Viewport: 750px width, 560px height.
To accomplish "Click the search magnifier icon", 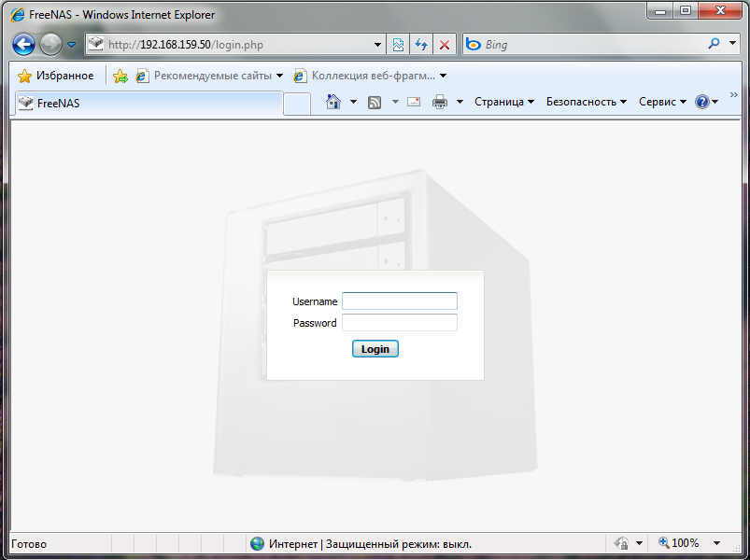I will [x=714, y=44].
